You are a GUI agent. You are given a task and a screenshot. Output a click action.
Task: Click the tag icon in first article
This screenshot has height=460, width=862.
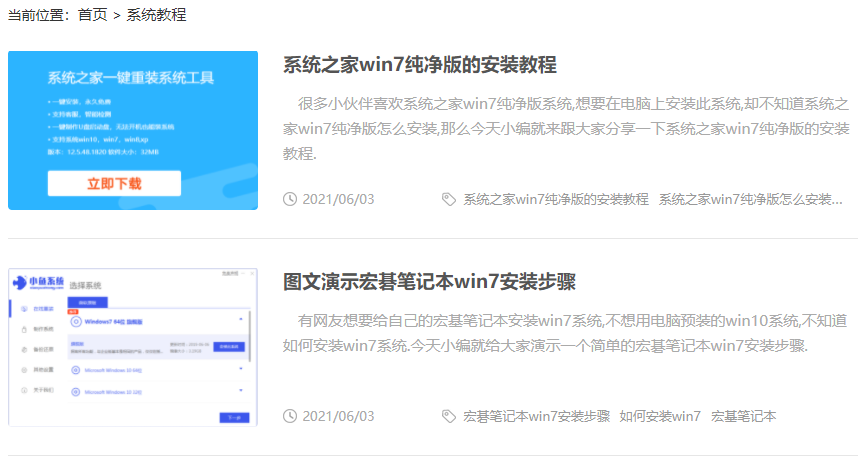coord(449,199)
